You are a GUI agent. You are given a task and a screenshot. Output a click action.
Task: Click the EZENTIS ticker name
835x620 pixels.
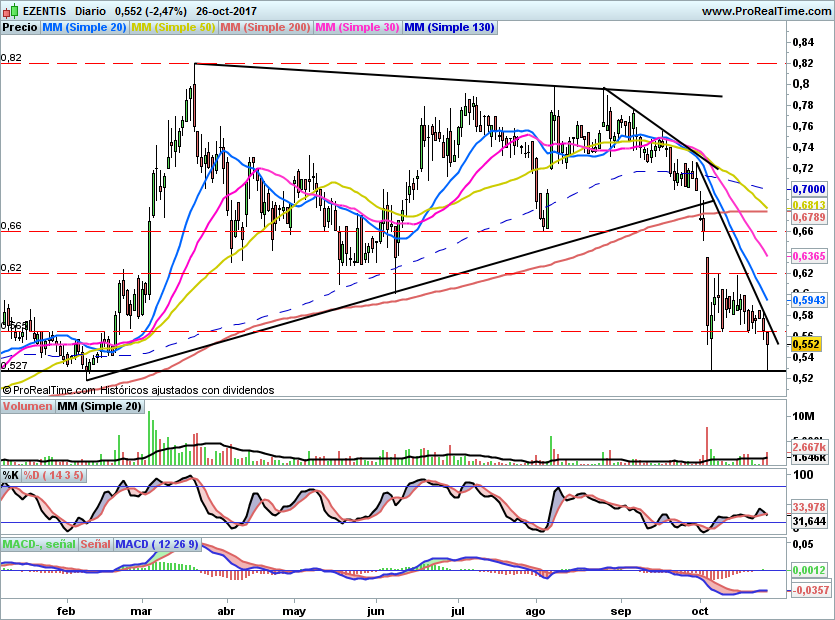pyautogui.click(x=45, y=11)
